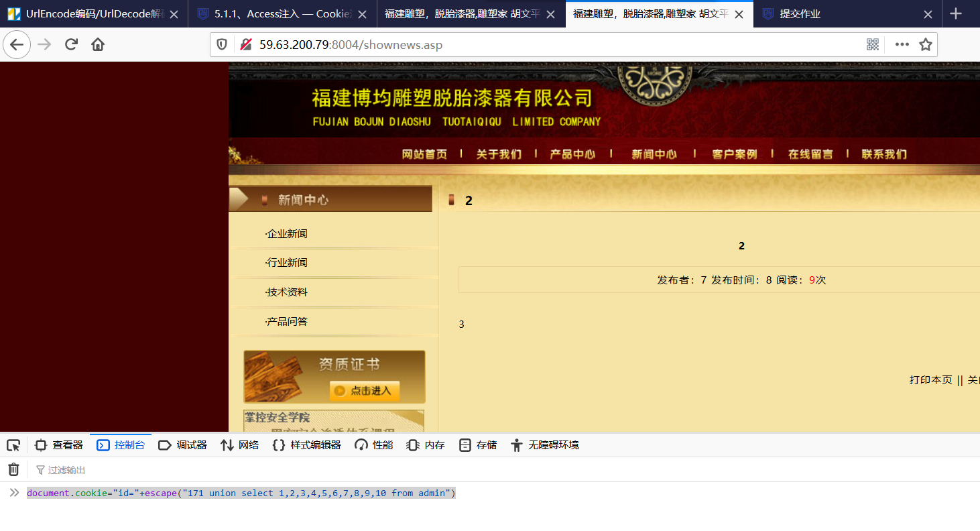Click the console expand double-chevron prompt

[13, 493]
